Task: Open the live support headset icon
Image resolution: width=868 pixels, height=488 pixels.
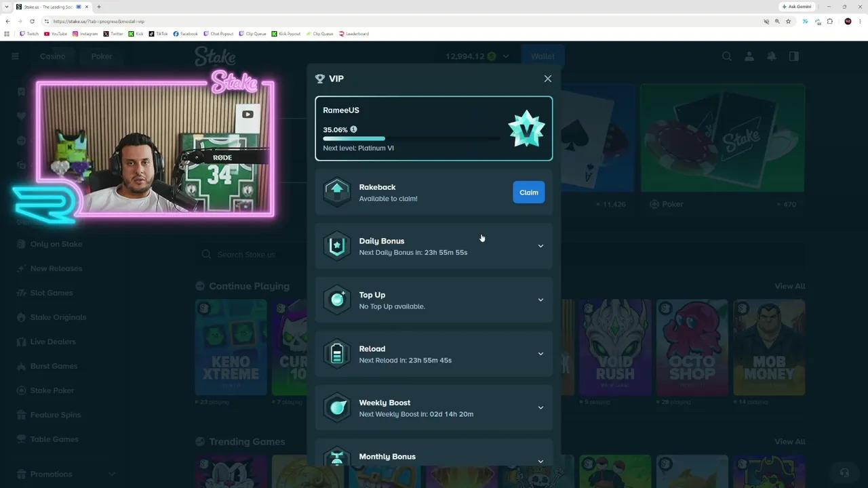Action: [x=844, y=472]
